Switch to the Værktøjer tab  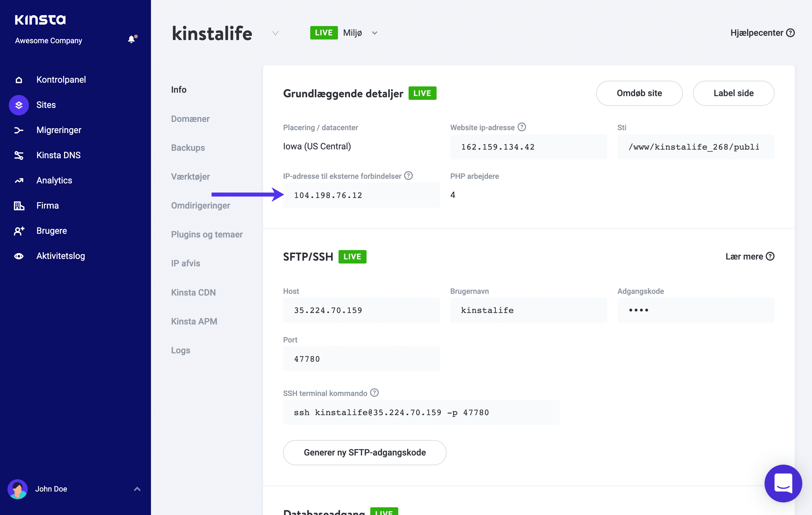pyautogui.click(x=190, y=177)
